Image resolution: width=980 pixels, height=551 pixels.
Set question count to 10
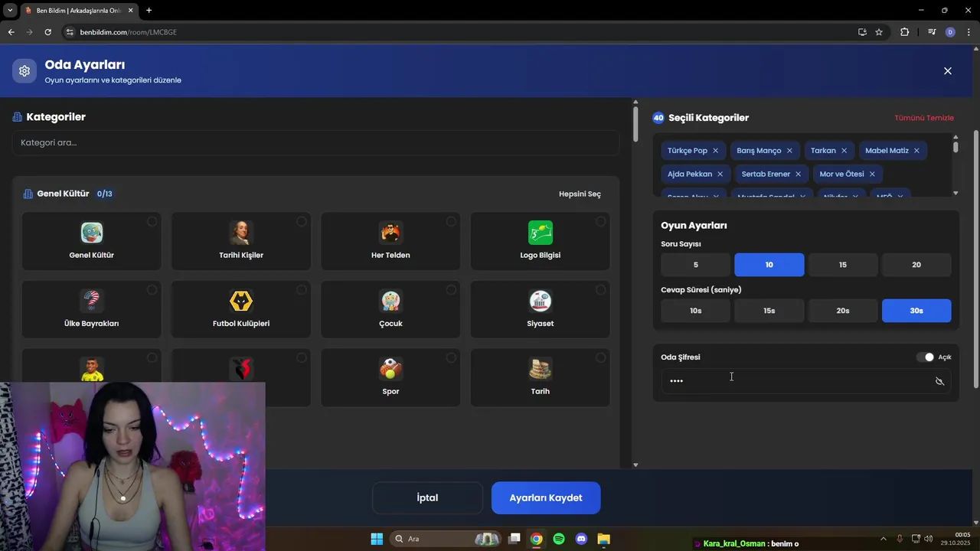click(769, 265)
